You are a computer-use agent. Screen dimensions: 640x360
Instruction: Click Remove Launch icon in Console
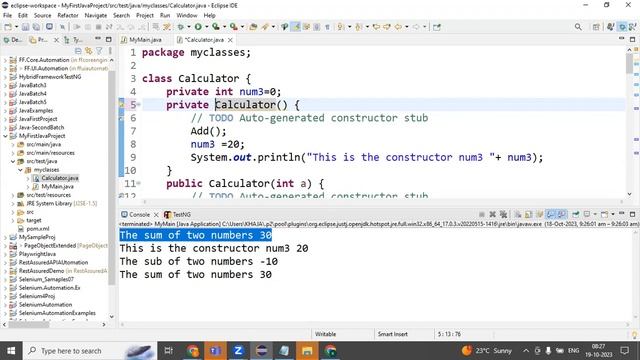pyautogui.click(x=493, y=214)
